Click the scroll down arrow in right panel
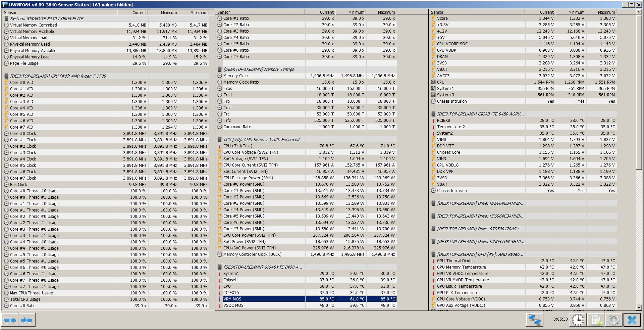Screen dimensions: 644x330 pyautogui.click(x=639, y=308)
